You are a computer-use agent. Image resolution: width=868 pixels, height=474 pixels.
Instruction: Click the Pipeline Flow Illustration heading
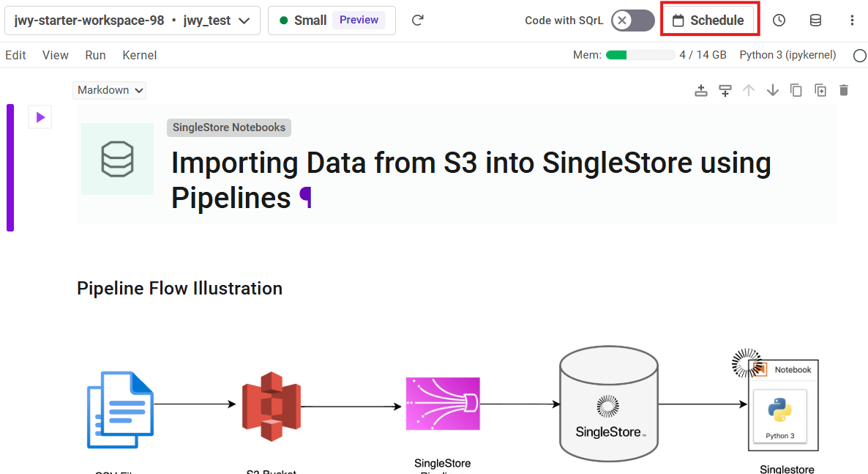pyautogui.click(x=179, y=288)
